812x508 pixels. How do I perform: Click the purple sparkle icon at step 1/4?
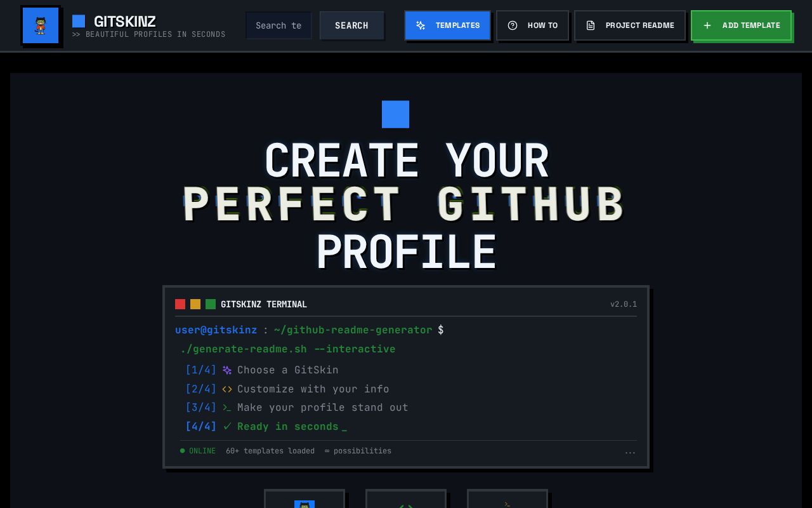click(227, 370)
